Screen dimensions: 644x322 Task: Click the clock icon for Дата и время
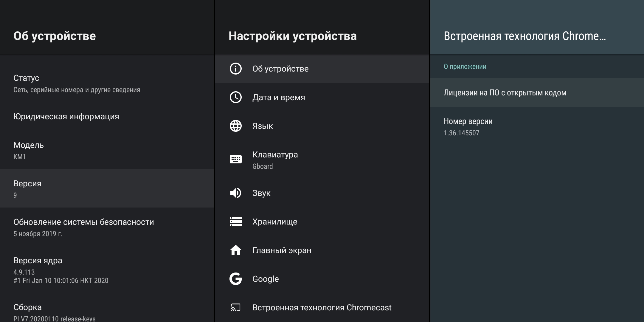click(x=235, y=97)
